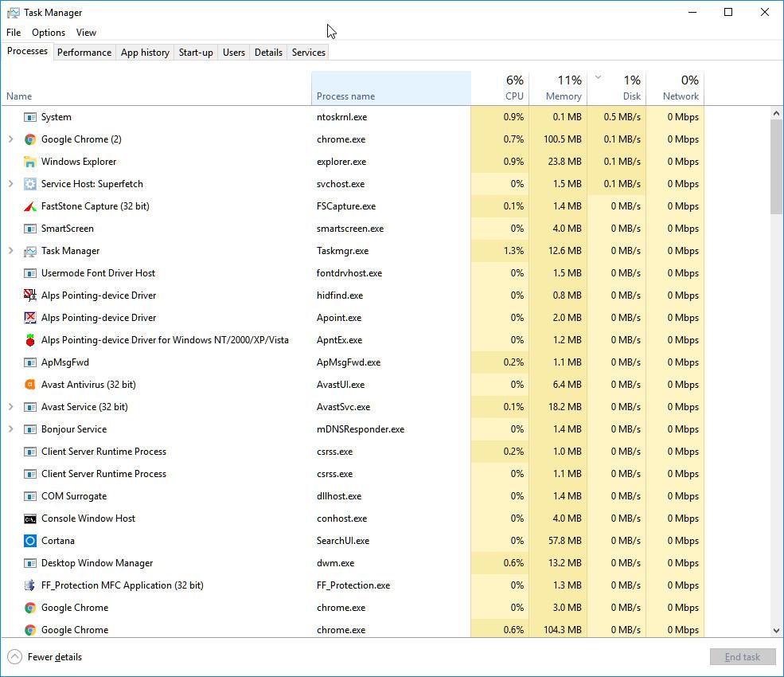The height and width of the screenshot is (677, 784).
Task: Open the Start-up tab
Action: pos(196,52)
